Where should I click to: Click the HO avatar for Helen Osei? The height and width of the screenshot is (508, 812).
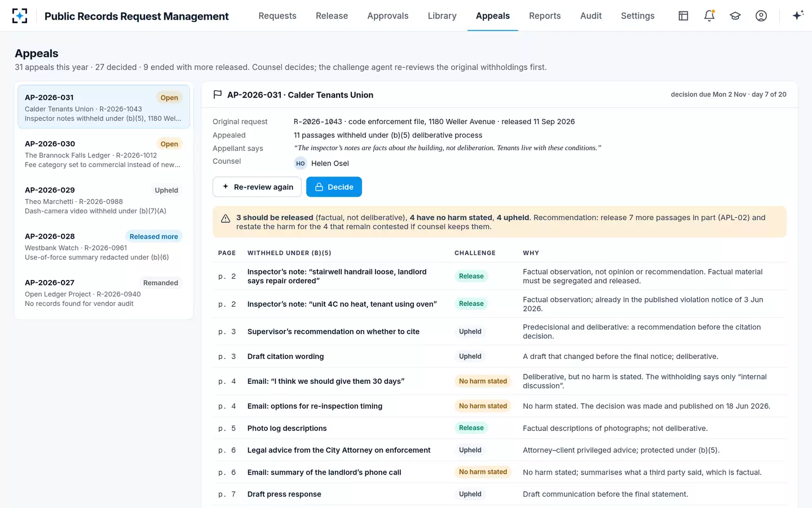click(301, 163)
